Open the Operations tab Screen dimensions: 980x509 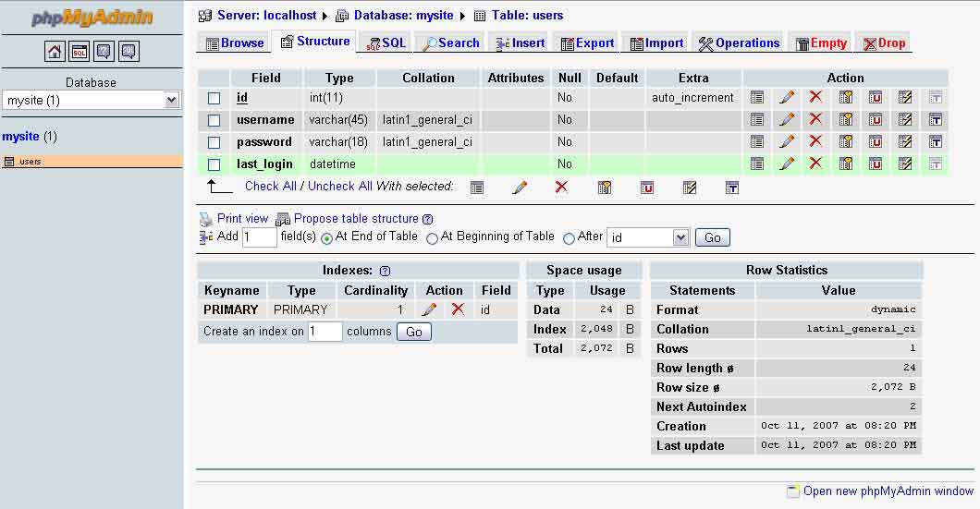pyautogui.click(x=739, y=42)
